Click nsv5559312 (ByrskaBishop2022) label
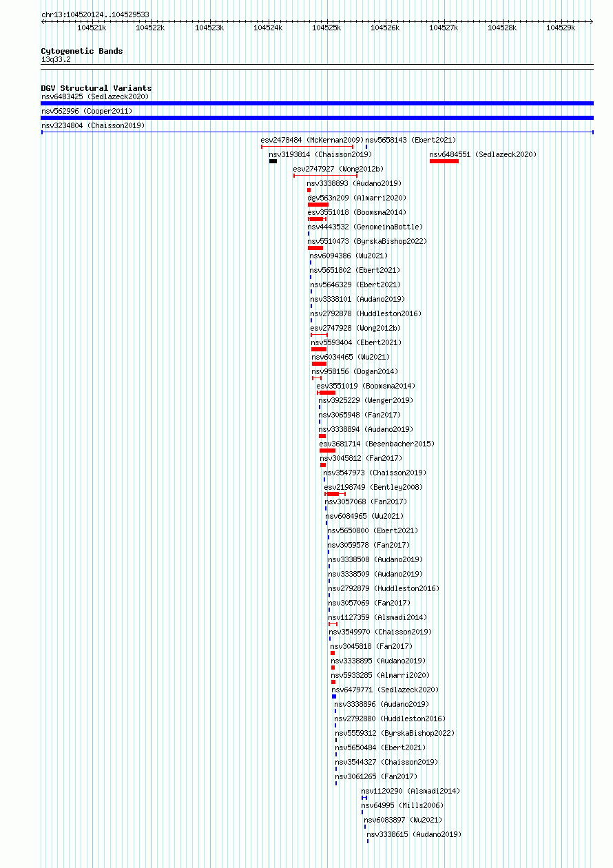The width and height of the screenshot is (613, 868). (x=395, y=733)
